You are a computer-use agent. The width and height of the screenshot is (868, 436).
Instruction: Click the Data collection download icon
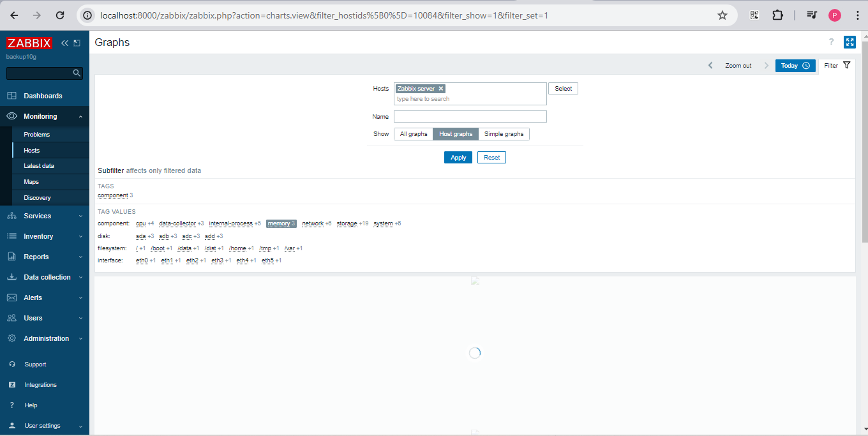tap(11, 277)
